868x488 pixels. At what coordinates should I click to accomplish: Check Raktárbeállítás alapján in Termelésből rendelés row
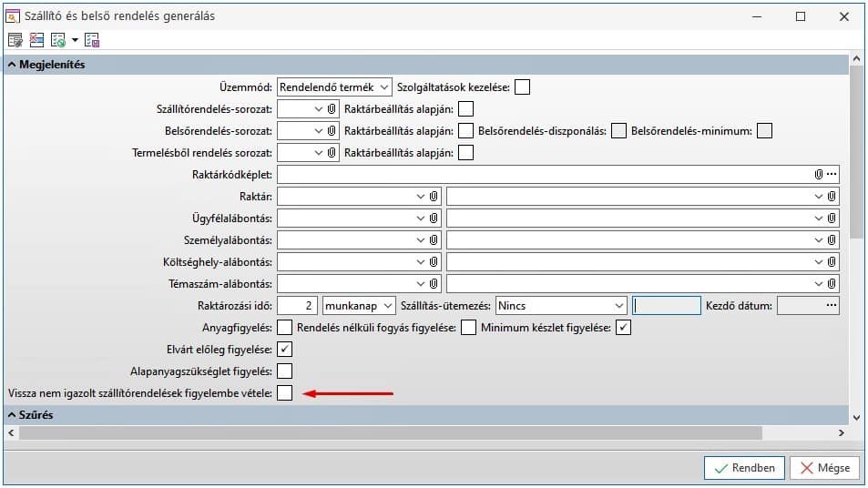point(466,153)
